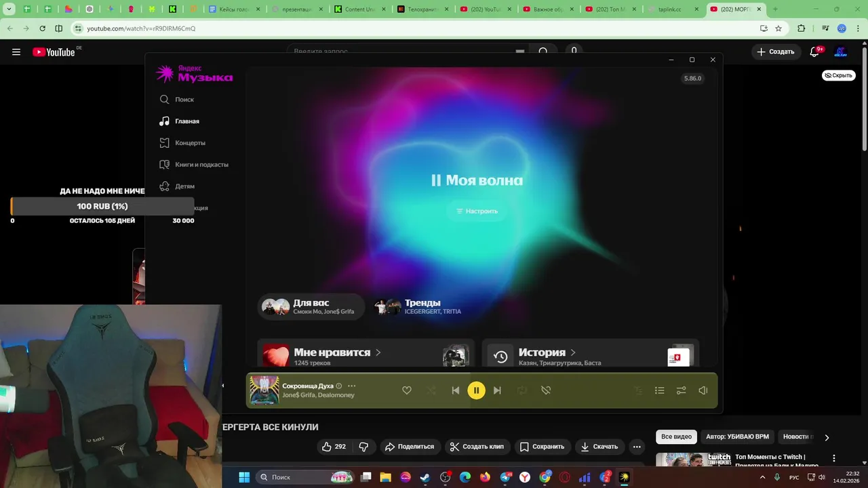Switch to Content Uni browser tab
Screen dimensions: 868x488
click(359, 9)
